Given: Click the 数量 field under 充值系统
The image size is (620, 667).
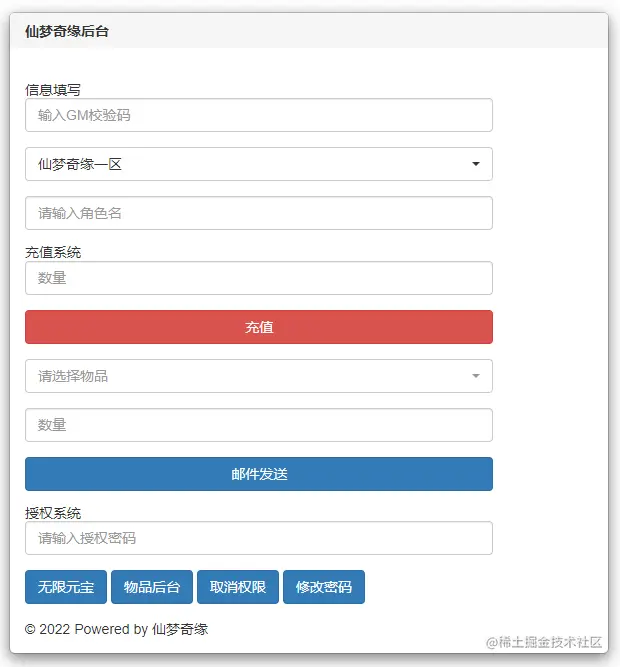Looking at the screenshot, I should [259, 278].
